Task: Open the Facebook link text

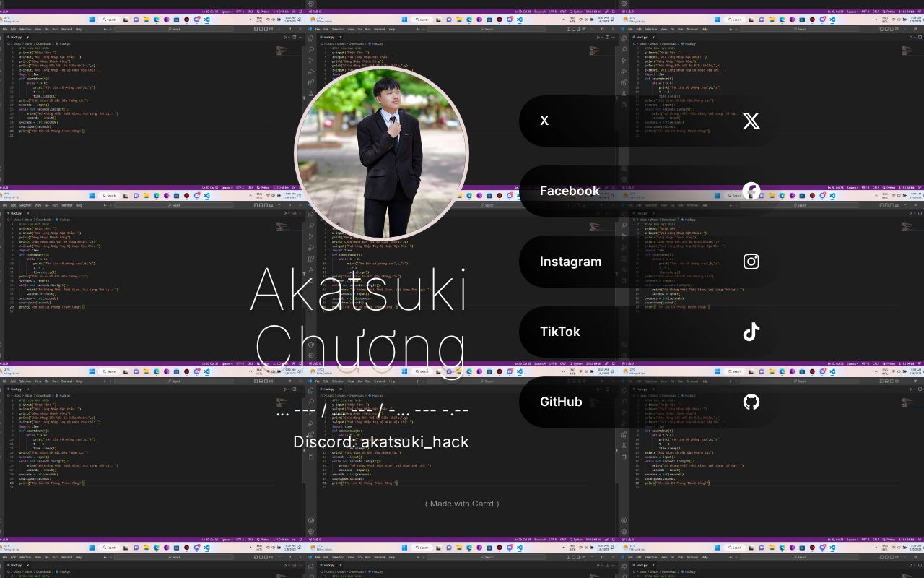Action: point(570,191)
